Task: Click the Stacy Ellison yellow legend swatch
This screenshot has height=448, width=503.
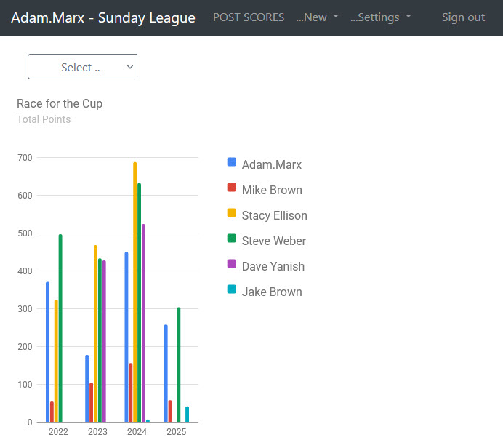Action: click(232, 213)
